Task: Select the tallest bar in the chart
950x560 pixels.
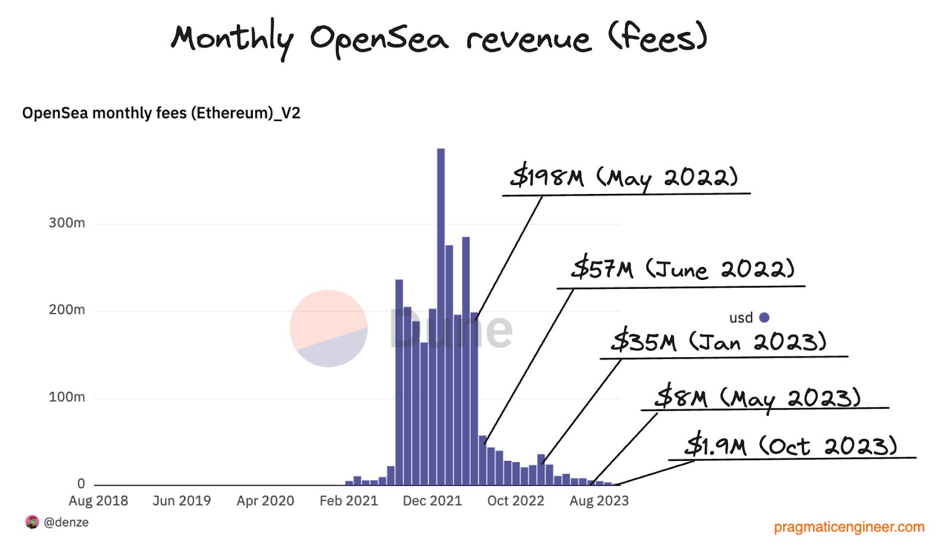Action: pos(441,317)
